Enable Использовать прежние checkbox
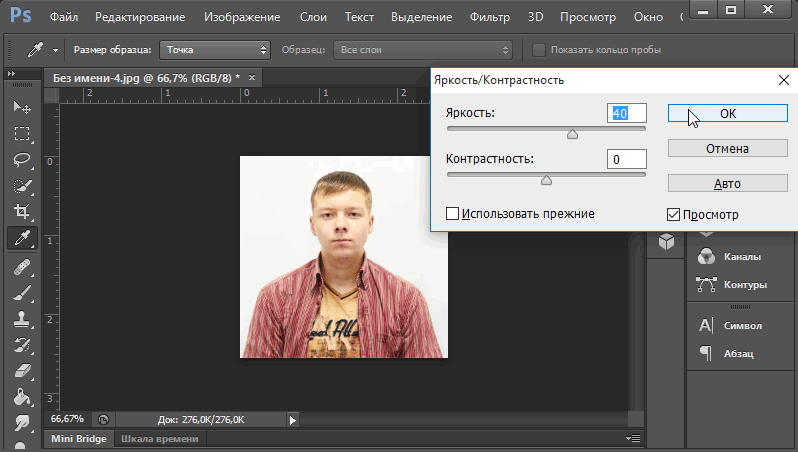798x452 pixels. point(452,213)
